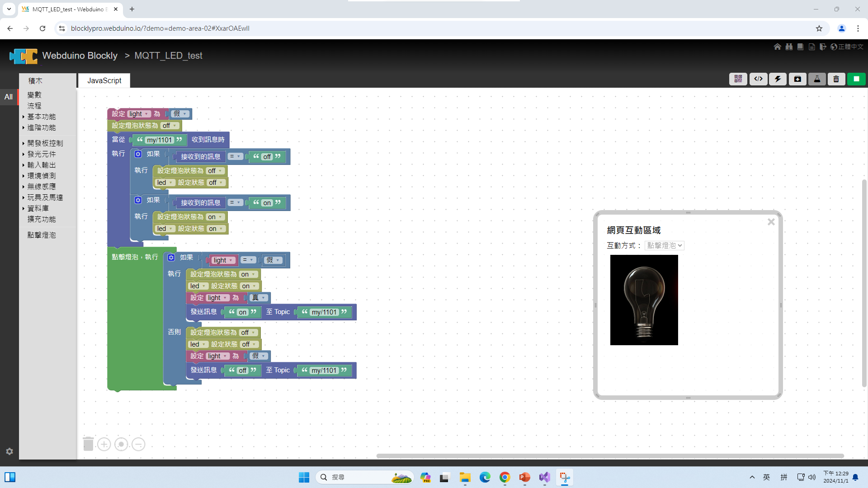Open the 正體中文 language selector
868x488 pixels.
coord(847,47)
